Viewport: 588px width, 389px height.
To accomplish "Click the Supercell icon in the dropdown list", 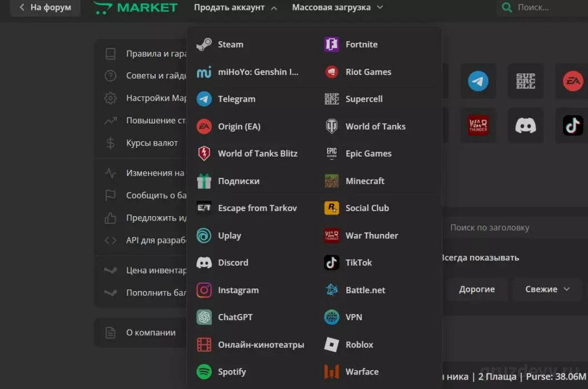I will [332, 99].
